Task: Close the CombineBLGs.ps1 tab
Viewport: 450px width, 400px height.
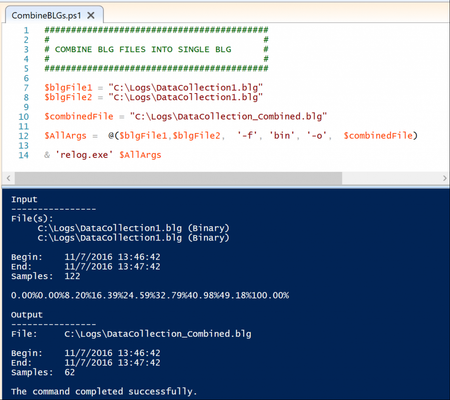Action: 91,15
